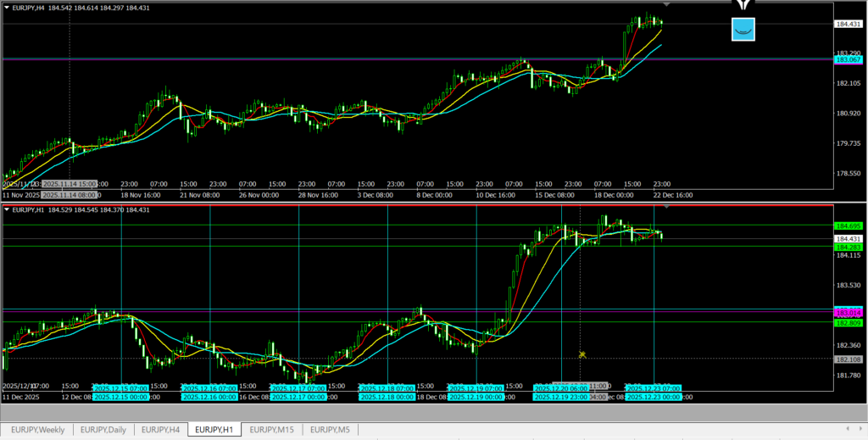The image size is (868, 440).
Task: Open the EURJPY,Daily chart tab
Action: [103, 430]
